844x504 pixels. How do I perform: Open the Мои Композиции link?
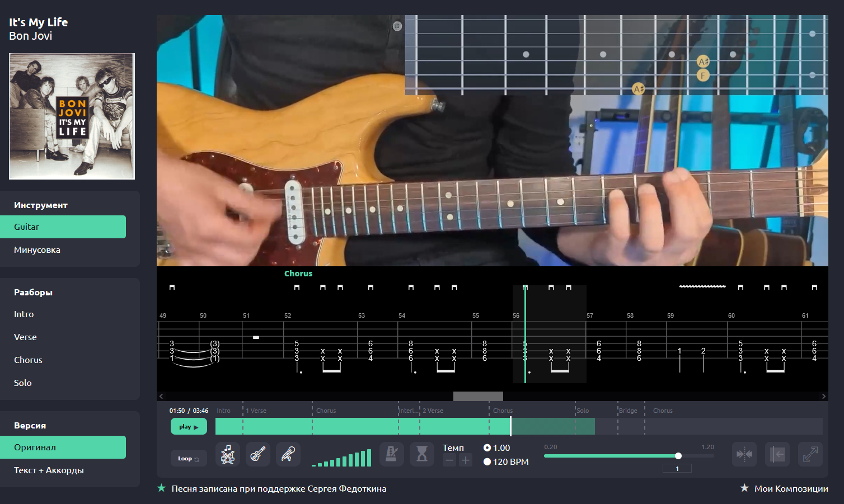791,488
